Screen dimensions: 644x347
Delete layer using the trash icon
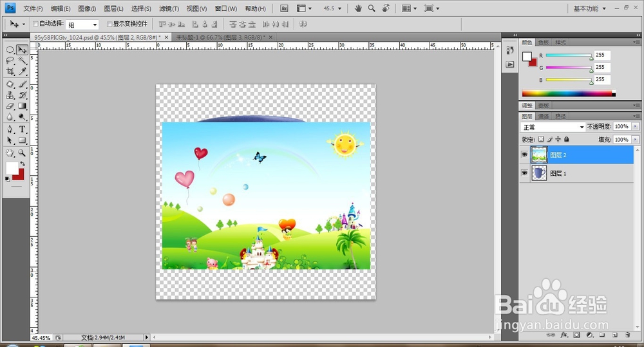(x=627, y=335)
